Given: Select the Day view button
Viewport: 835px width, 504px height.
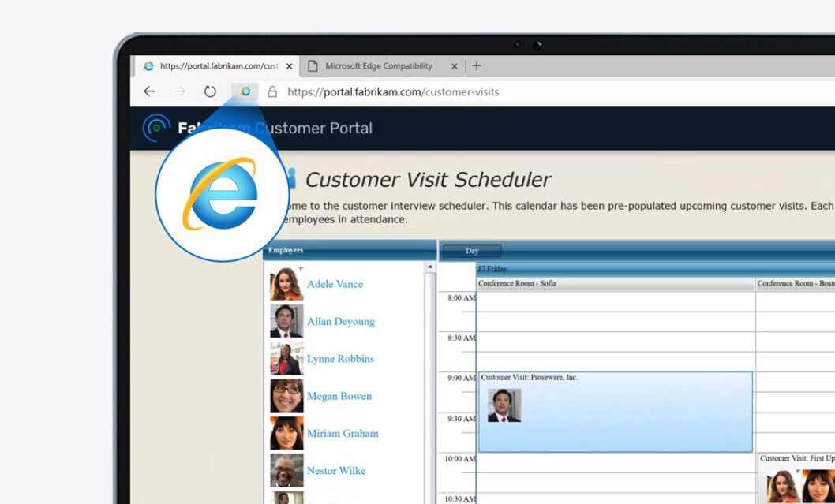Looking at the screenshot, I should pyautogui.click(x=471, y=250).
